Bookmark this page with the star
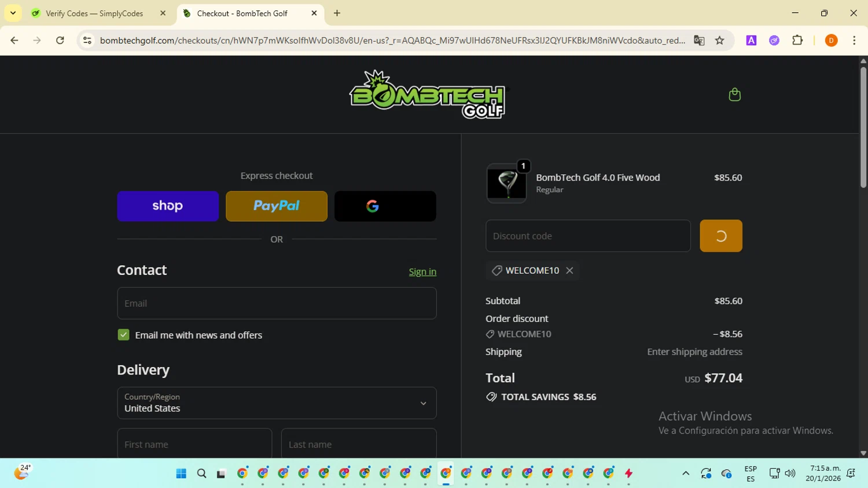 pyautogui.click(x=720, y=41)
